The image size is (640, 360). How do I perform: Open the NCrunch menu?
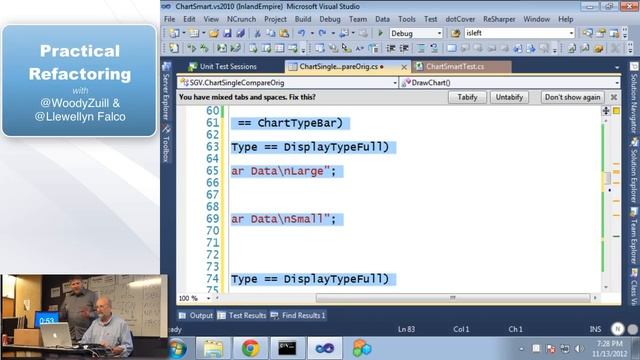coord(241,19)
